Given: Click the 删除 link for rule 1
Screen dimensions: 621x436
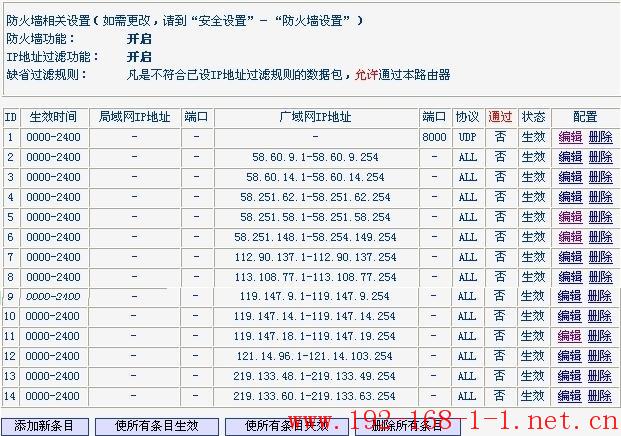Looking at the screenshot, I should point(600,137).
